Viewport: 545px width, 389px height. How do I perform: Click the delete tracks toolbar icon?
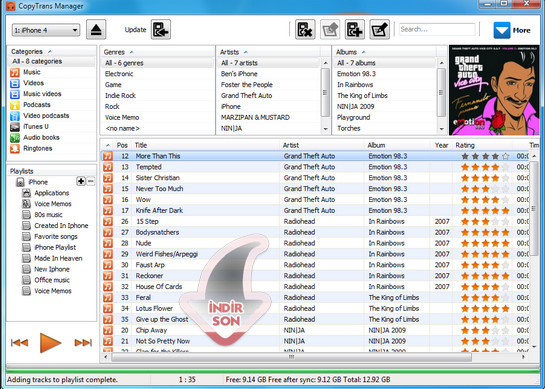click(305, 30)
